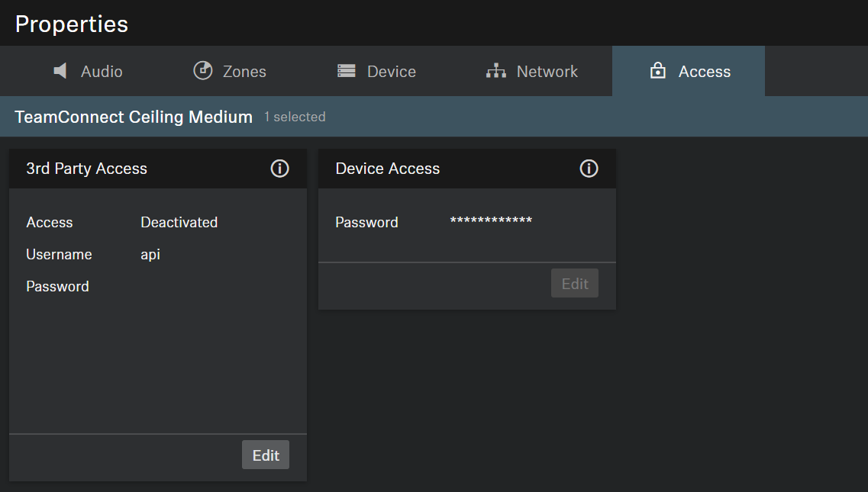Click the 3rd Party Access panel title

pyautogui.click(x=86, y=169)
